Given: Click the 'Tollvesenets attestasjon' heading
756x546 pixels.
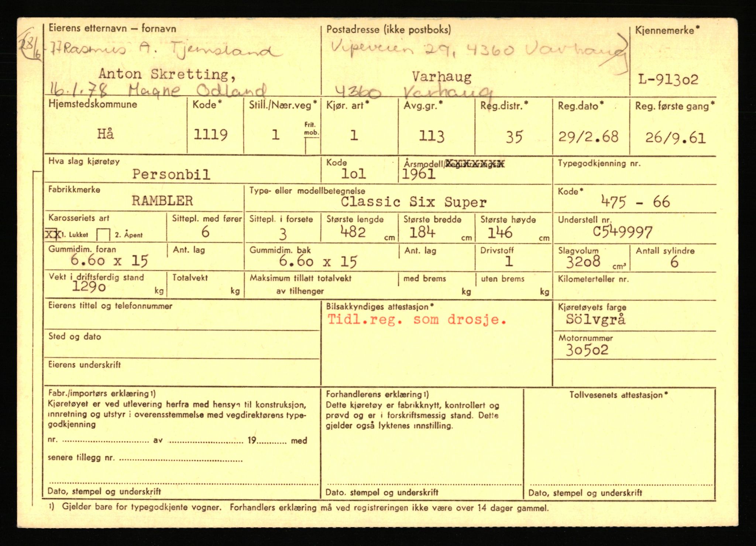Looking at the screenshot, I should 619,395.
